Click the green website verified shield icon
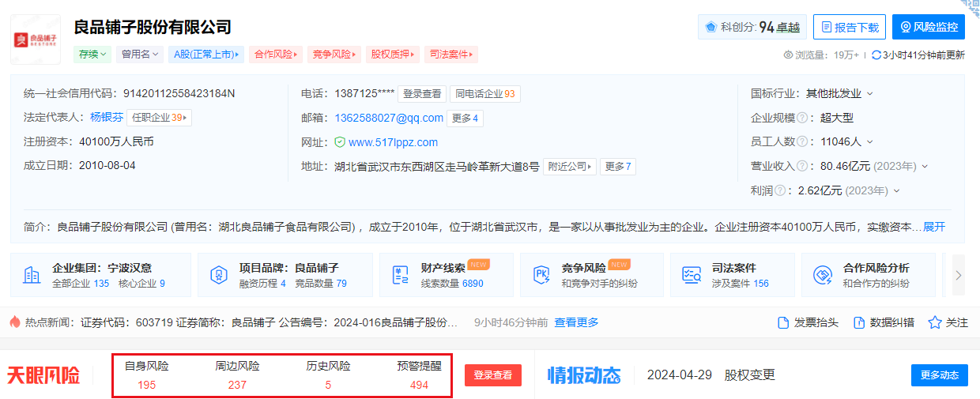The width and height of the screenshot is (980, 399). click(340, 142)
